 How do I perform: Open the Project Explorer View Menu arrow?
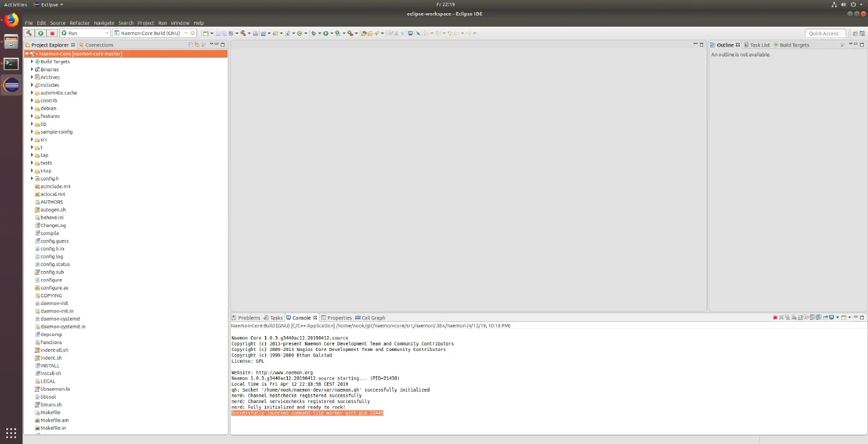pos(211,45)
